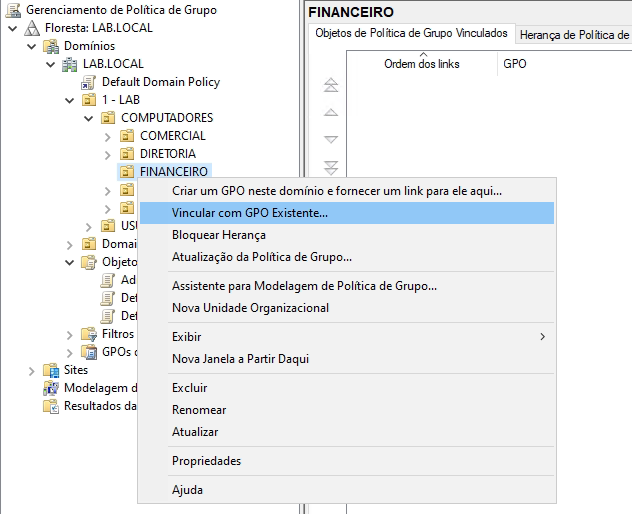Select Bloquear Herança from context menu
The image size is (632, 514).
pos(219,235)
